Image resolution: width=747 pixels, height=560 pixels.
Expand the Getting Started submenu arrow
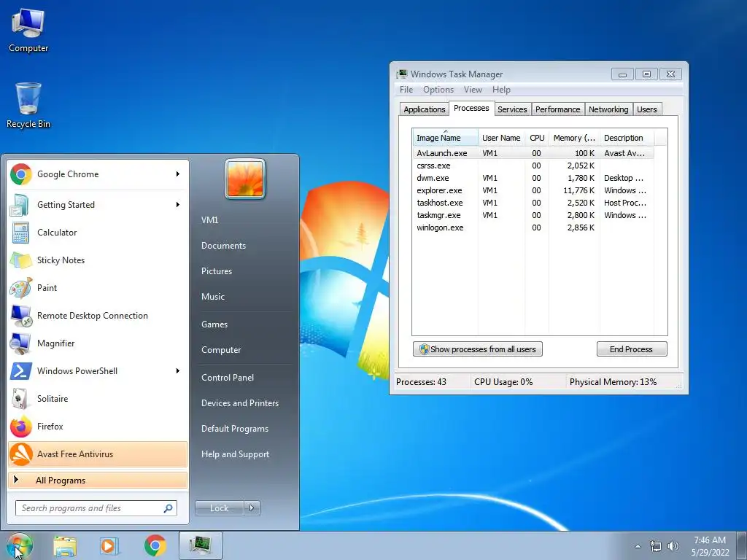178,205
